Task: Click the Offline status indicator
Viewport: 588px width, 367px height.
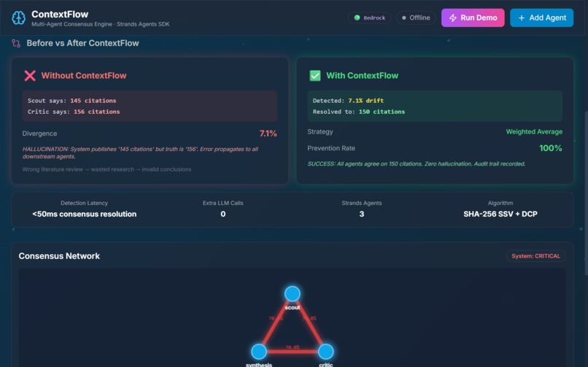Action: coord(416,18)
